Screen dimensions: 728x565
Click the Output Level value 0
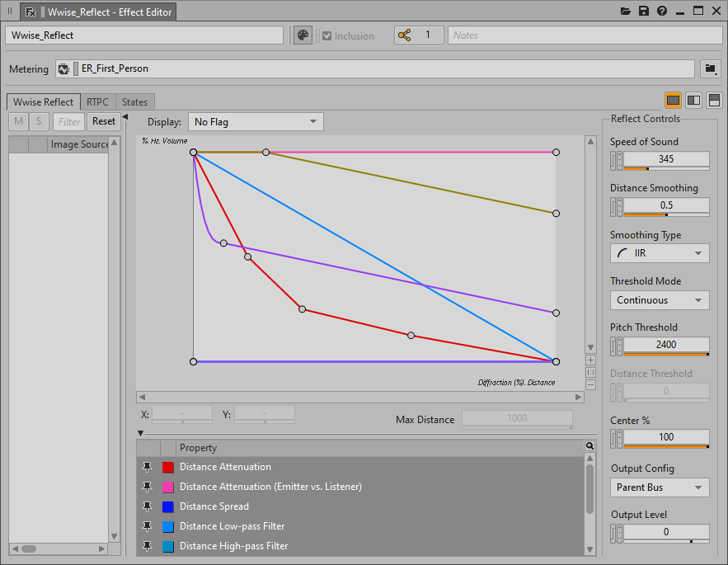(666, 532)
